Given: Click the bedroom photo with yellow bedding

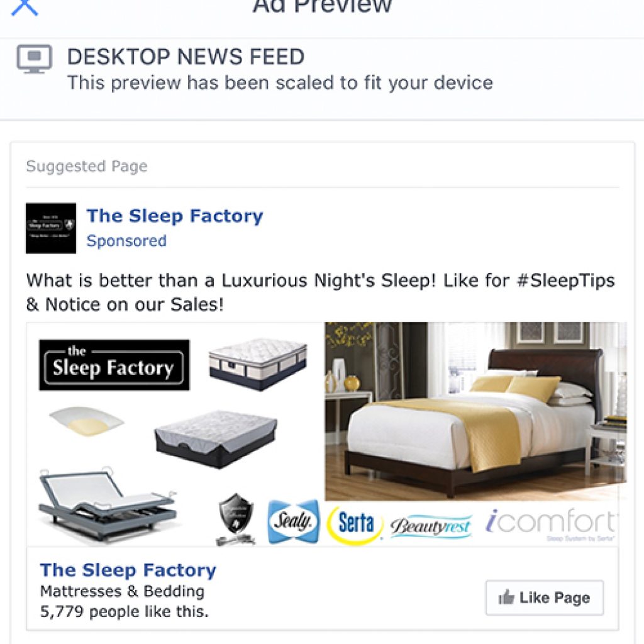Looking at the screenshot, I should click(475, 411).
